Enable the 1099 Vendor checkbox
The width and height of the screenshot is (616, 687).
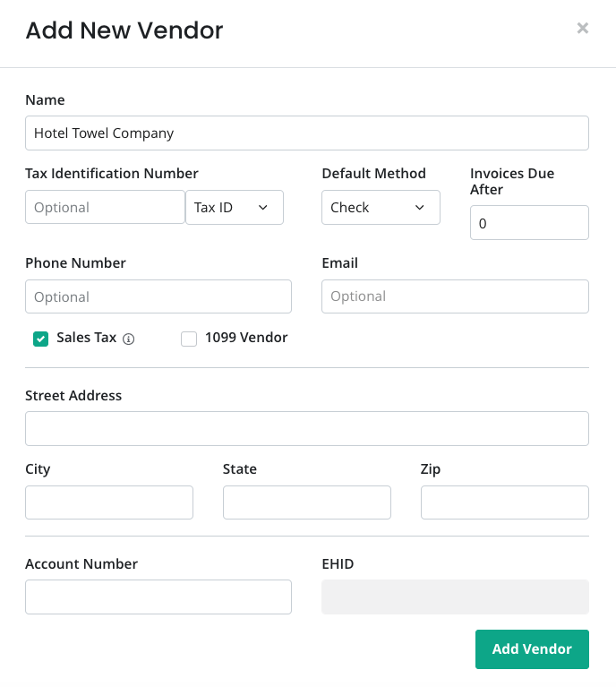pos(189,339)
